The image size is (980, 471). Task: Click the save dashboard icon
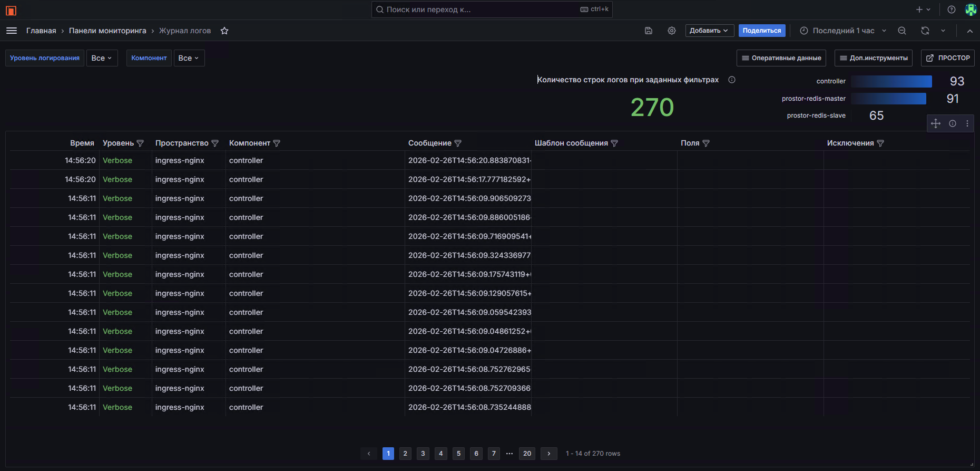[649, 31]
